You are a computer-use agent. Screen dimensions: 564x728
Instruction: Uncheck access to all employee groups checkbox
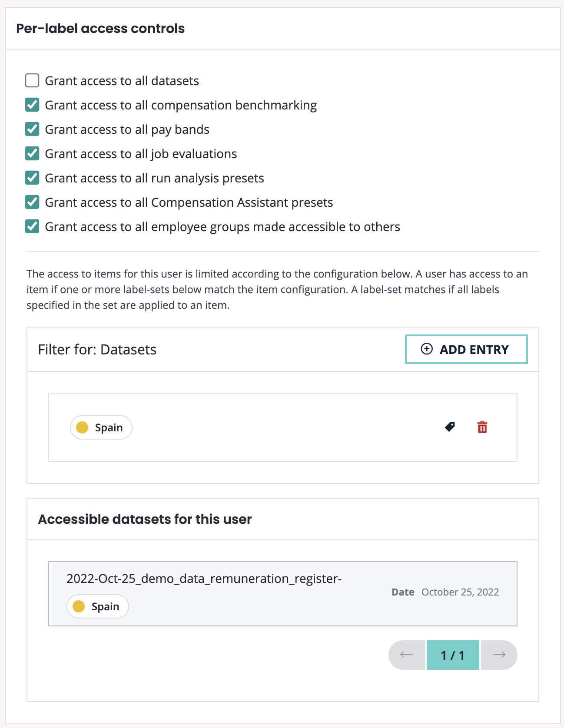pos(32,227)
